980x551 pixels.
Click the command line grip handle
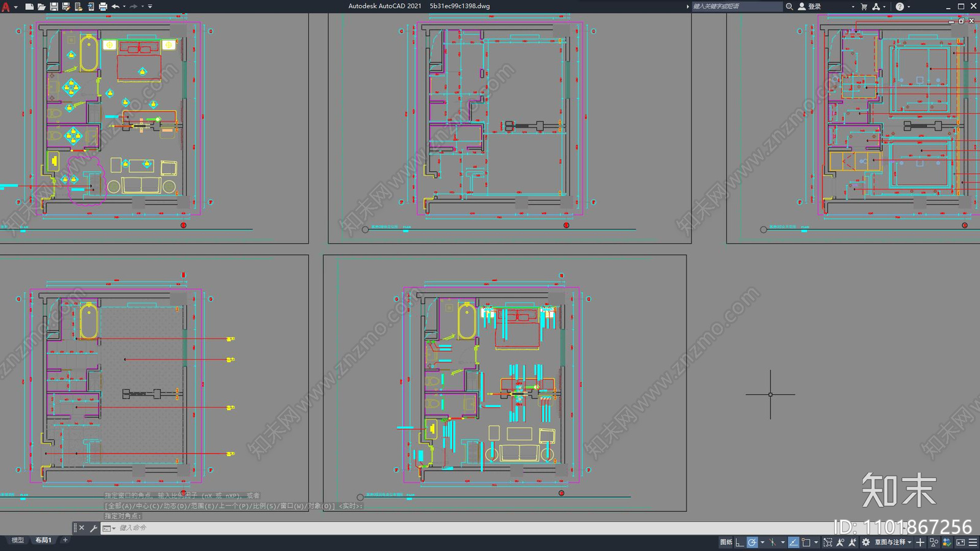pyautogui.click(x=75, y=528)
